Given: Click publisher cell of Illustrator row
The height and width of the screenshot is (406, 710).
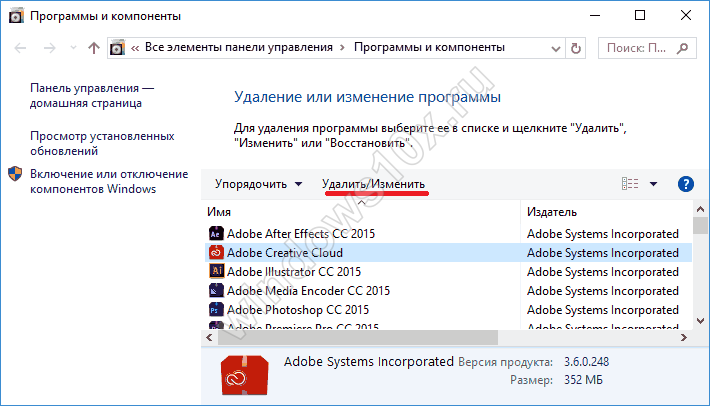Looking at the screenshot, I should 603,272.
